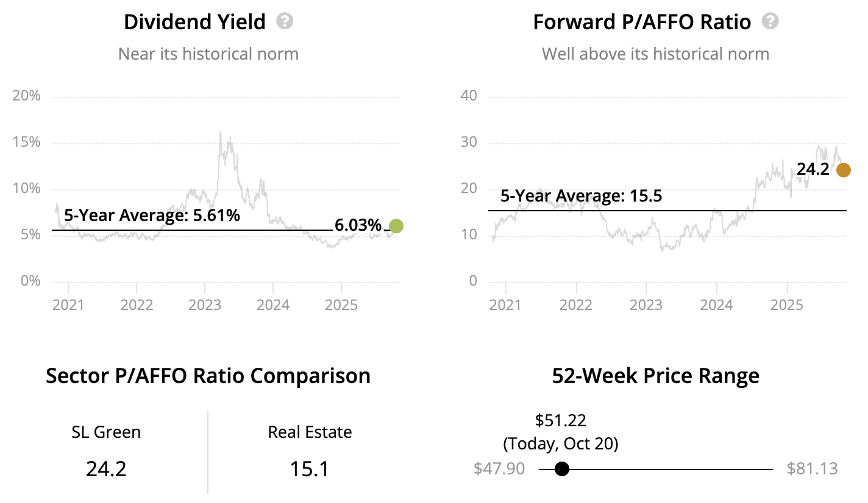Click the green 6.03% current yield dot

pos(396,226)
